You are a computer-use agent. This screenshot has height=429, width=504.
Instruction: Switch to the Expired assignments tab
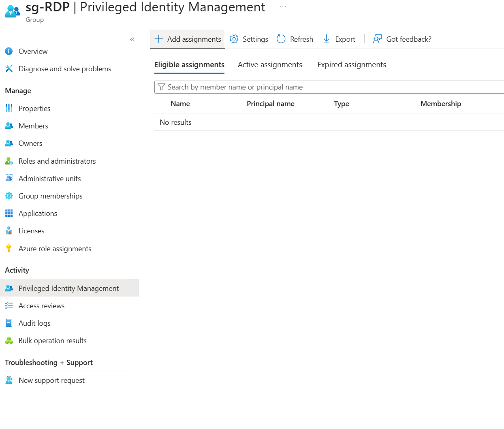(352, 65)
